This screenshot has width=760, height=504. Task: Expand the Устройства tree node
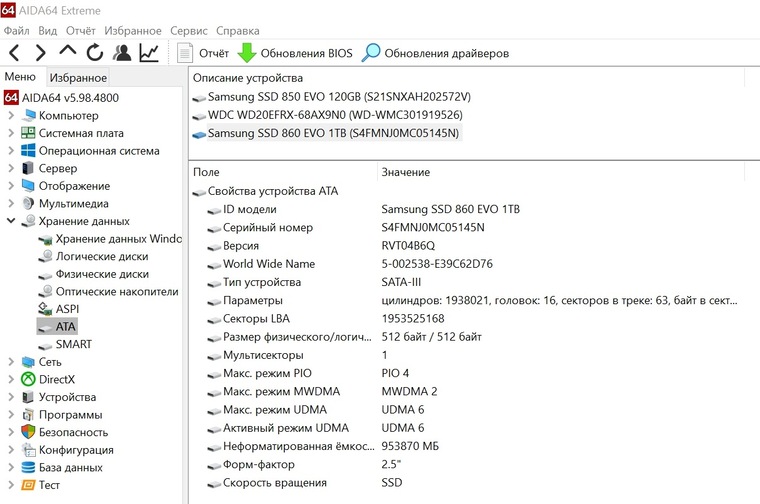[11, 397]
